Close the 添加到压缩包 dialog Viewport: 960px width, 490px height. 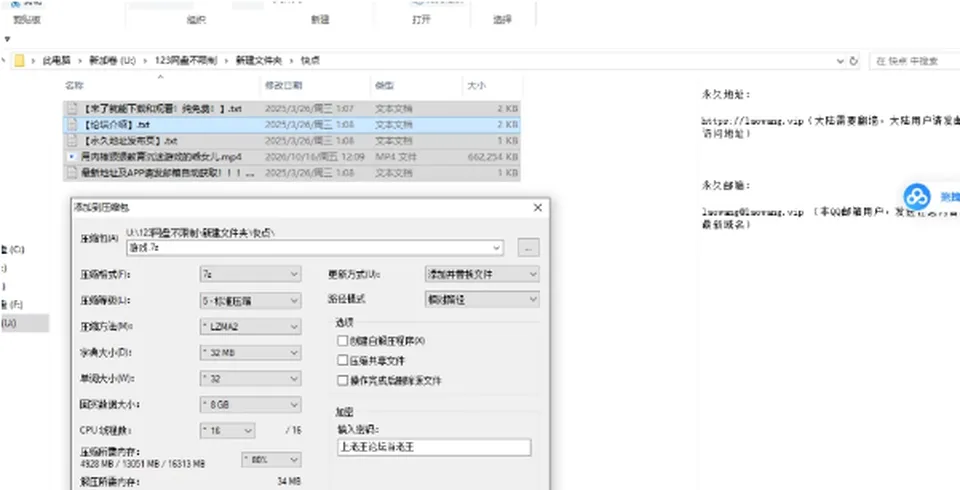point(538,208)
